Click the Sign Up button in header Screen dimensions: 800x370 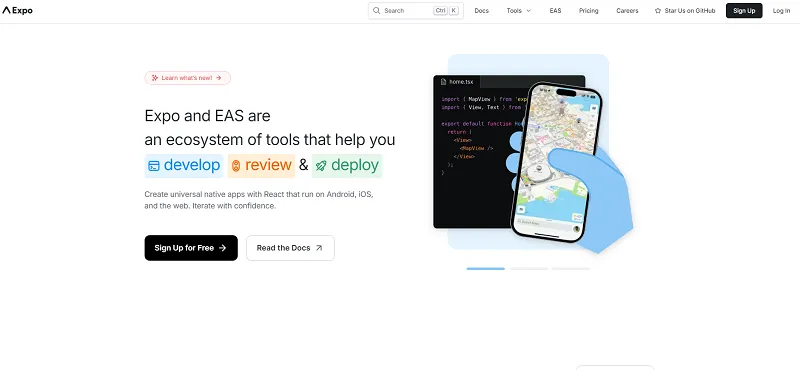point(744,11)
